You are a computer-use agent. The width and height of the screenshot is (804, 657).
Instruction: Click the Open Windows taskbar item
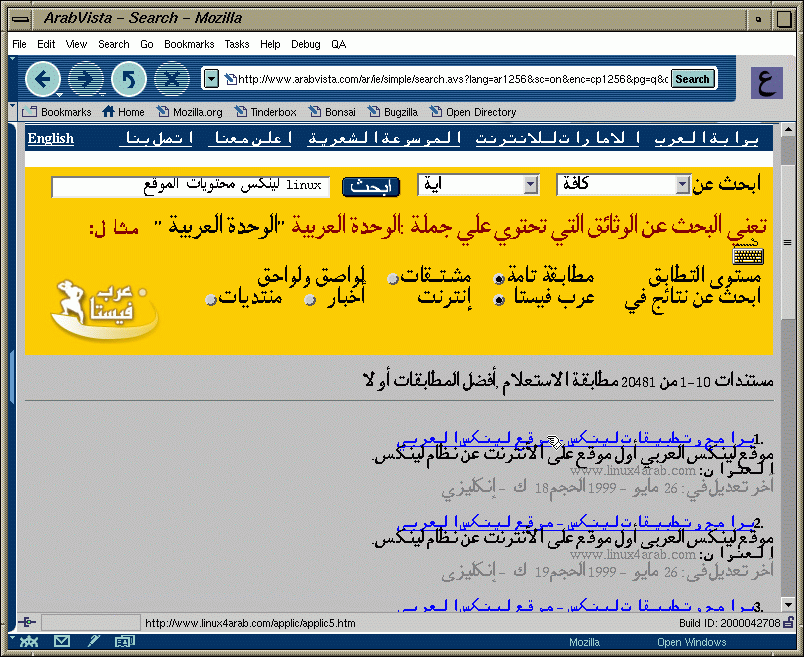[692, 642]
